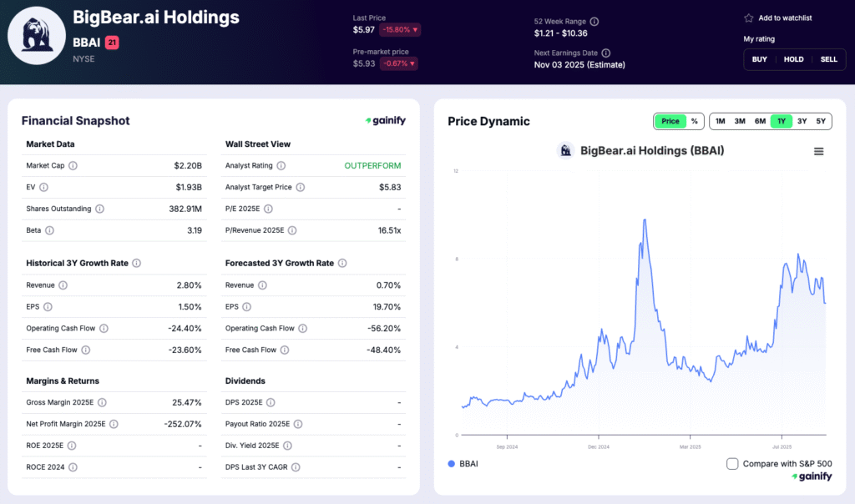
Task: Click the info icon next to DPS Last 3Y CAGR
Action: [296, 467]
